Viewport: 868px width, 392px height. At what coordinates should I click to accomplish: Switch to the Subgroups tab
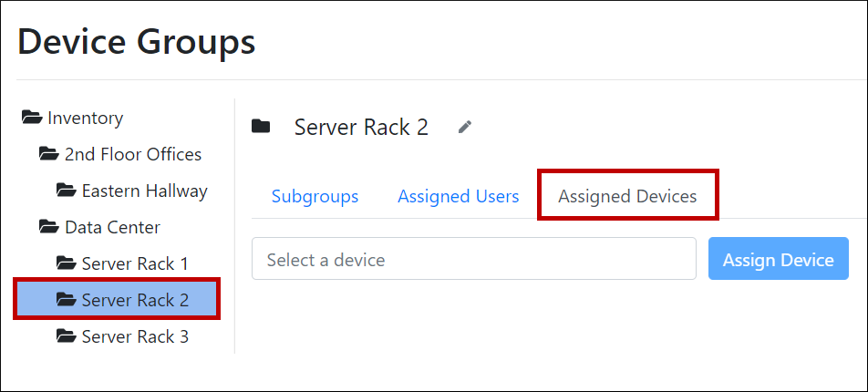coord(315,196)
